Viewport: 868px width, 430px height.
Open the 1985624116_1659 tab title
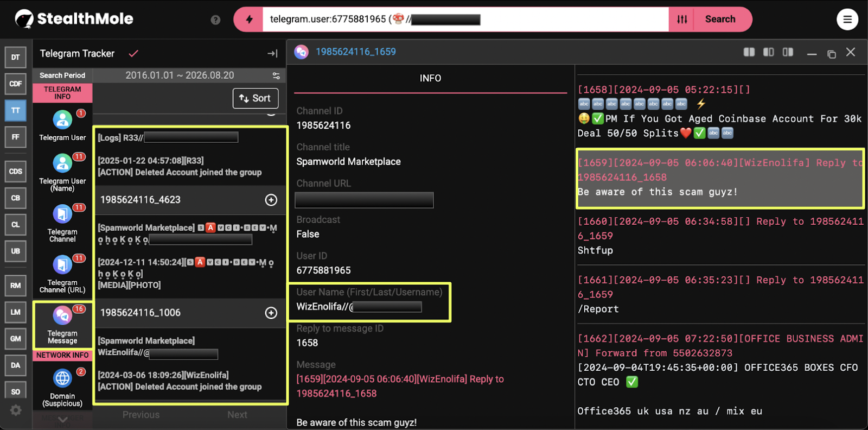356,52
